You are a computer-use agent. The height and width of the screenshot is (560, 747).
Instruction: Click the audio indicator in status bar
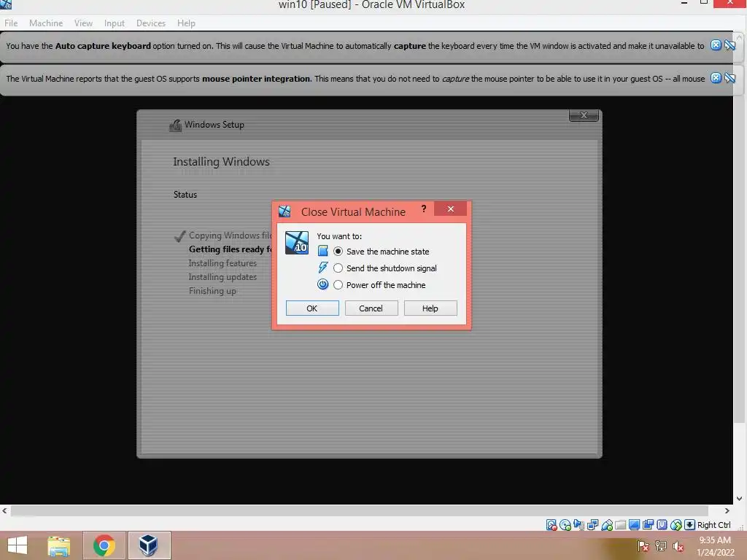click(578, 525)
